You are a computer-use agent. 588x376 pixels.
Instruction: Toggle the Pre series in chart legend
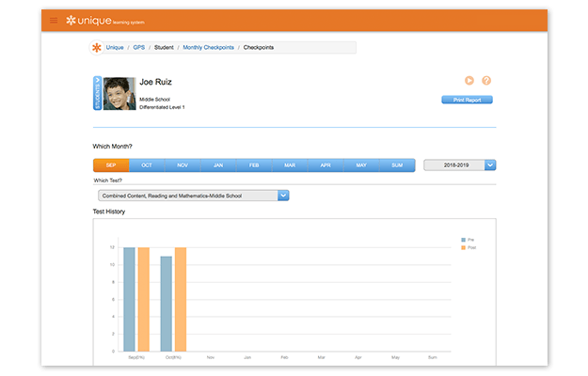click(468, 240)
